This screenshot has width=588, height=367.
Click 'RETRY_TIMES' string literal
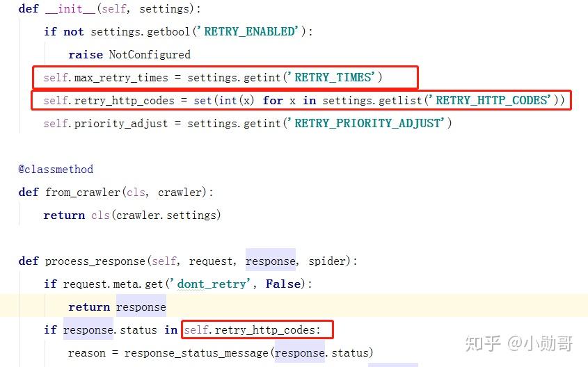(x=334, y=78)
